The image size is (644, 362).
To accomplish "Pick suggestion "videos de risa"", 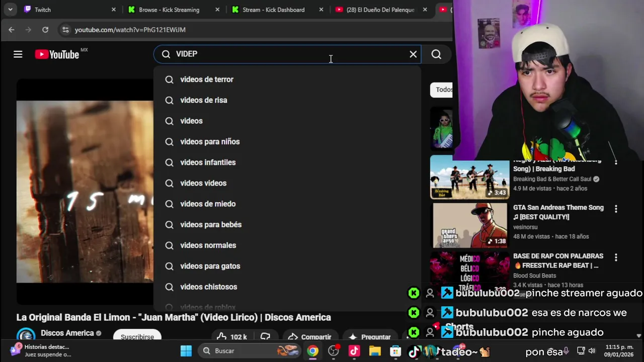I will point(287,100).
